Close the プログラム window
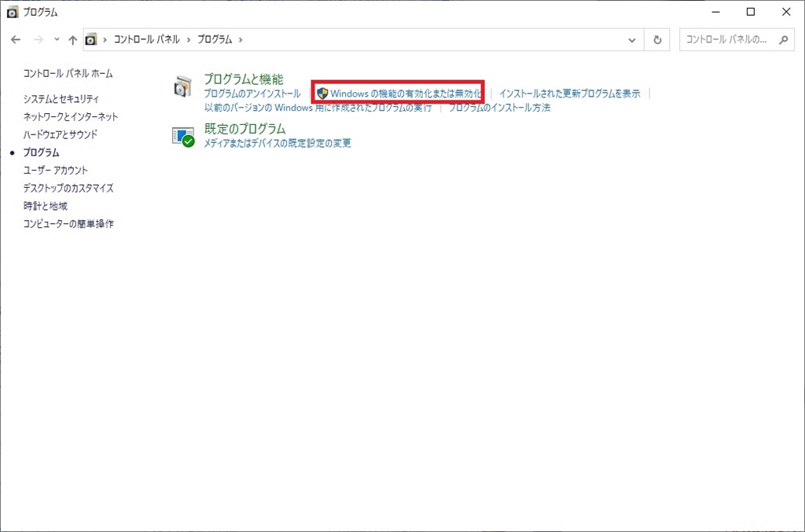Image resolution: width=805 pixels, height=532 pixels. [x=786, y=12]
